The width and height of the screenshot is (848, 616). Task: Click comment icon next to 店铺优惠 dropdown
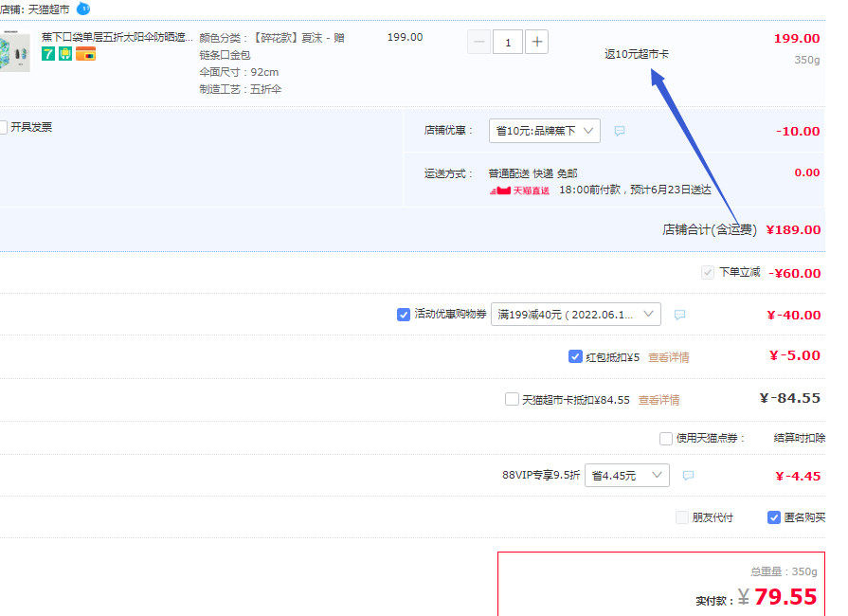click(620, 131)
